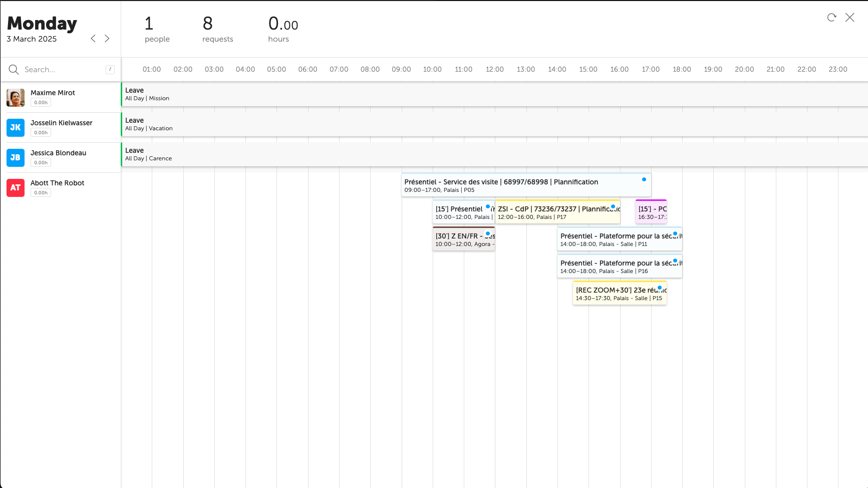Go to previous day with left chevron

(x=93, y=39)
